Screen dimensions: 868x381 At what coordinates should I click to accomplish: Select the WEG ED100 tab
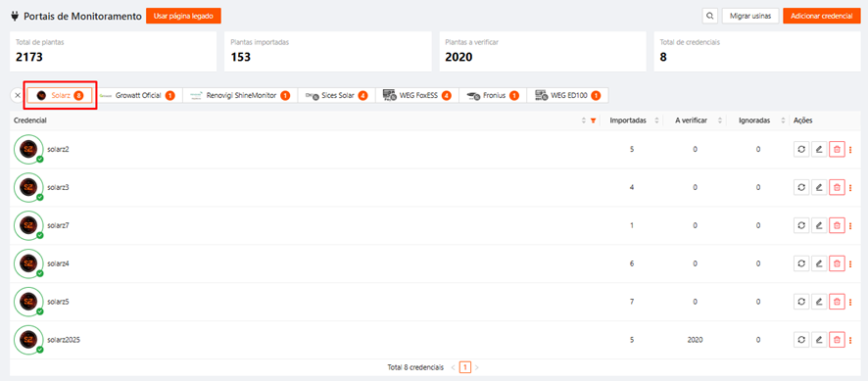point(567,96)
